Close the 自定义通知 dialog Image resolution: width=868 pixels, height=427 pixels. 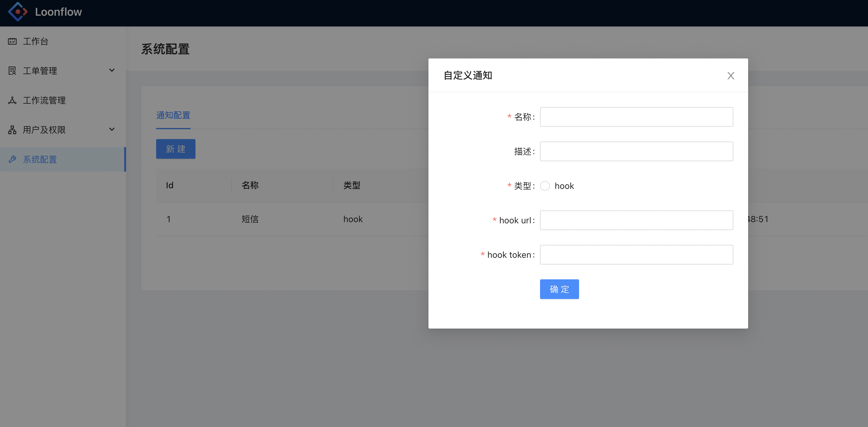click(731, 76)
